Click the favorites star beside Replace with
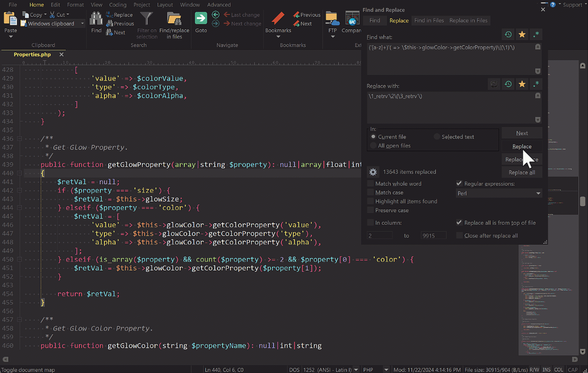Image resolution: width=588 pixels, height=373 pixels. [x=522, y=84]
